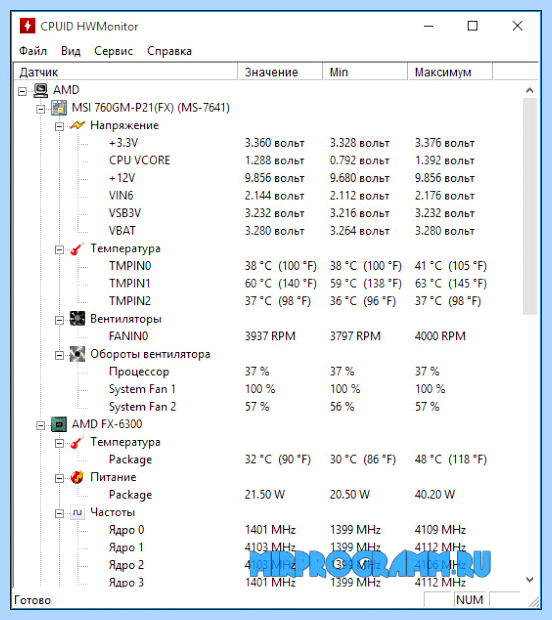Collapse the Вентиляторы section

59,320
